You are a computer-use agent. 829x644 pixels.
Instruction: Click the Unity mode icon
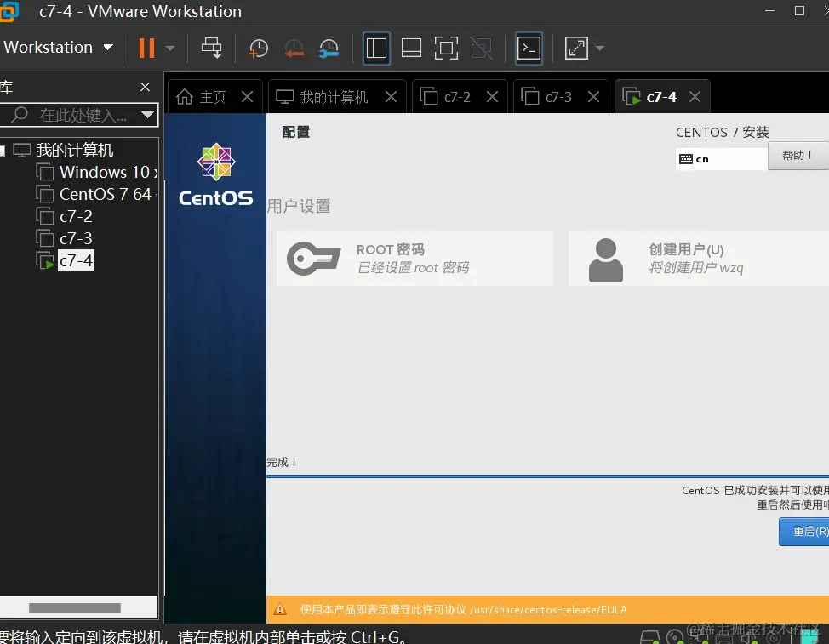(482, 48)
